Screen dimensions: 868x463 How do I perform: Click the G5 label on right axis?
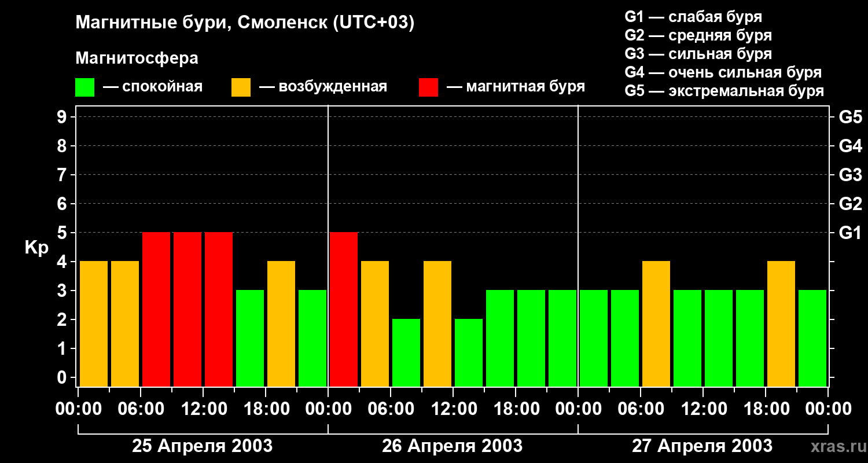(850, 117)
